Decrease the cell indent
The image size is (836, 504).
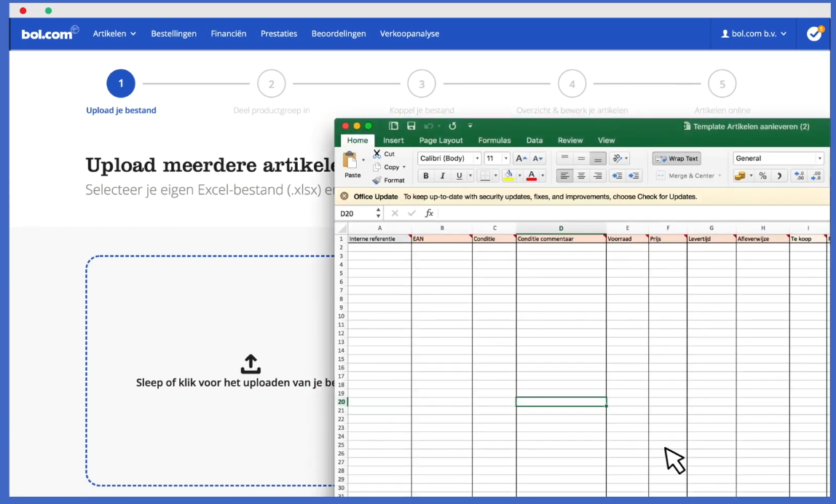pyautogui.click(x=618, y=176)
